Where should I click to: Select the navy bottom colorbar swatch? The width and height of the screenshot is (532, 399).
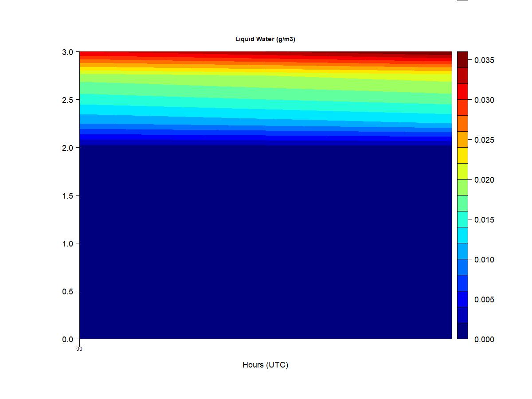pyautogui.click(x=462, y=331)
